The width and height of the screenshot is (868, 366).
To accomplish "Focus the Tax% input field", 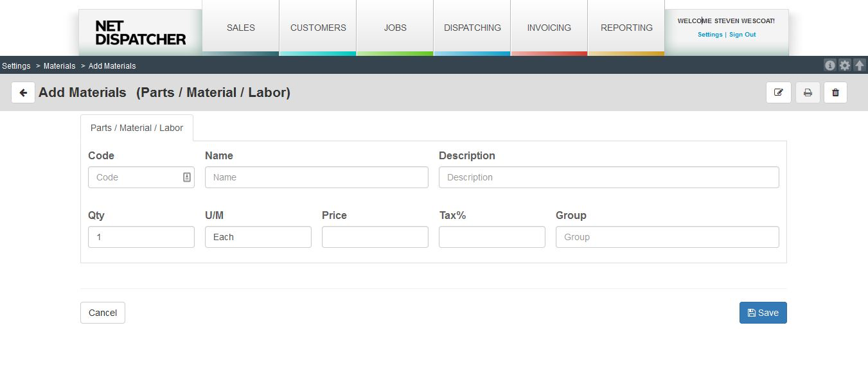I will 492,237.
